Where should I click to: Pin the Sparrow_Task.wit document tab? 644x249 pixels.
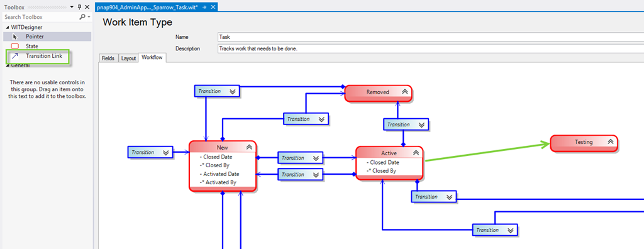[x=204, y=8]
